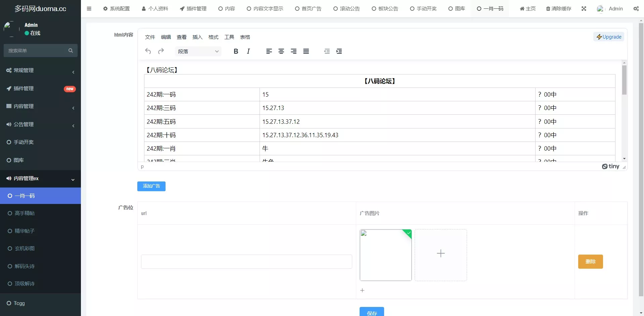Viewport: 644px width, 316px height.
Task: Open the 插入 menu in the editor
Action: pyautogui.click(x=197, y=37)
